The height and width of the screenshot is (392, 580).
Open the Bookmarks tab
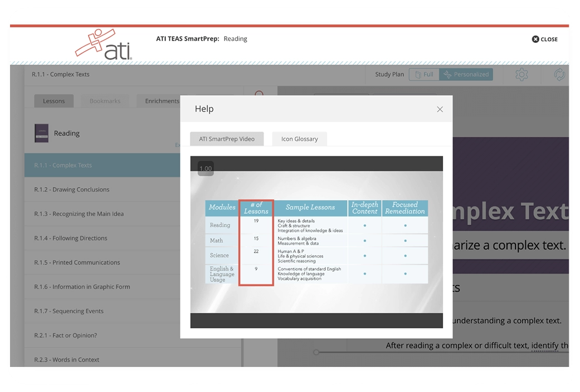coord(105,101)
